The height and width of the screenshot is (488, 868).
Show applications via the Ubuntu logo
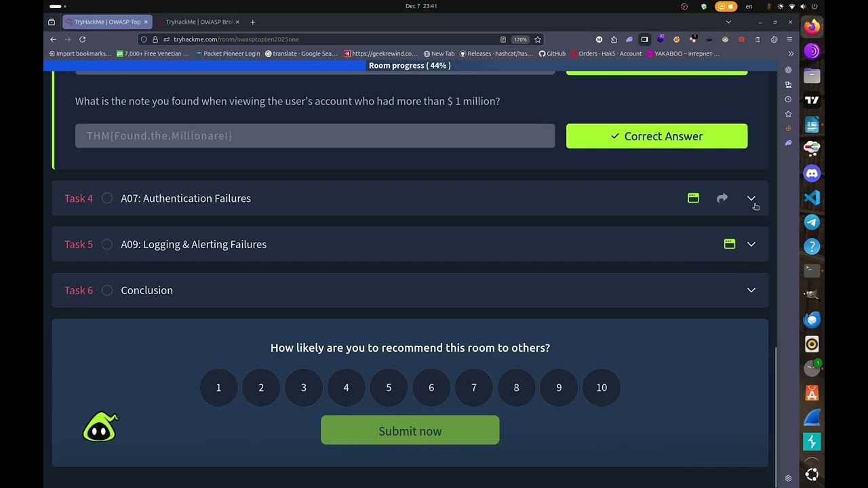click(x=812, y=474)
